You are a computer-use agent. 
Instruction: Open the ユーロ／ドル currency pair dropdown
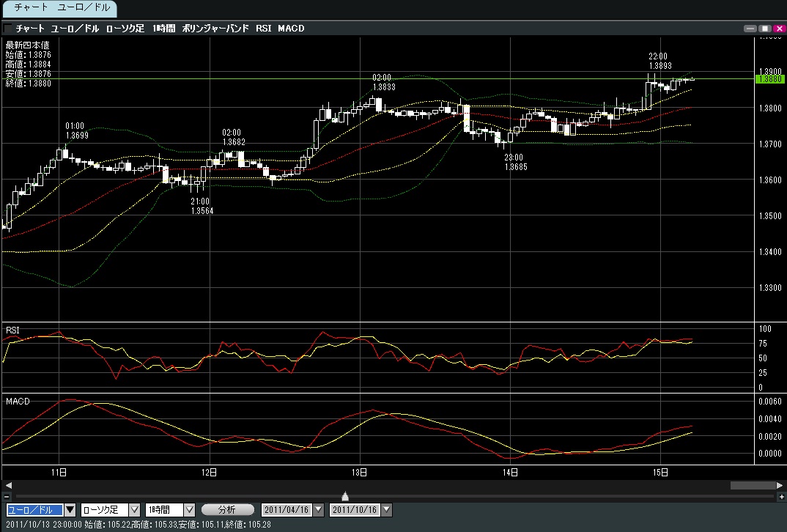pos(70,510)
